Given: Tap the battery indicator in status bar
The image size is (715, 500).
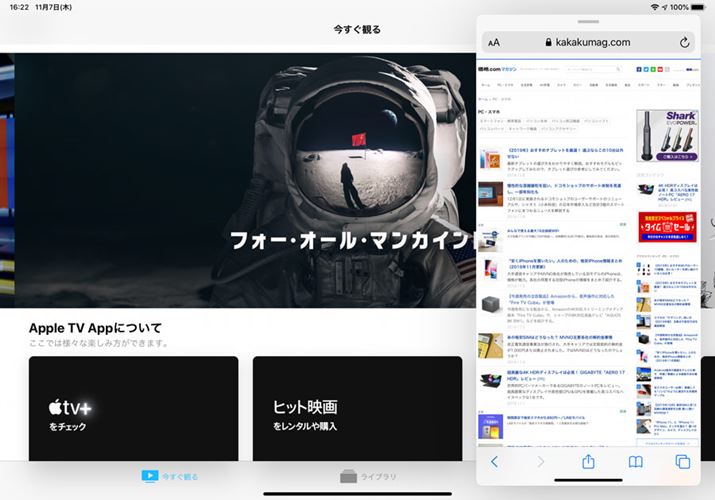Looking at the screenshot, I should pyautogui.click(x=698, y=7).
